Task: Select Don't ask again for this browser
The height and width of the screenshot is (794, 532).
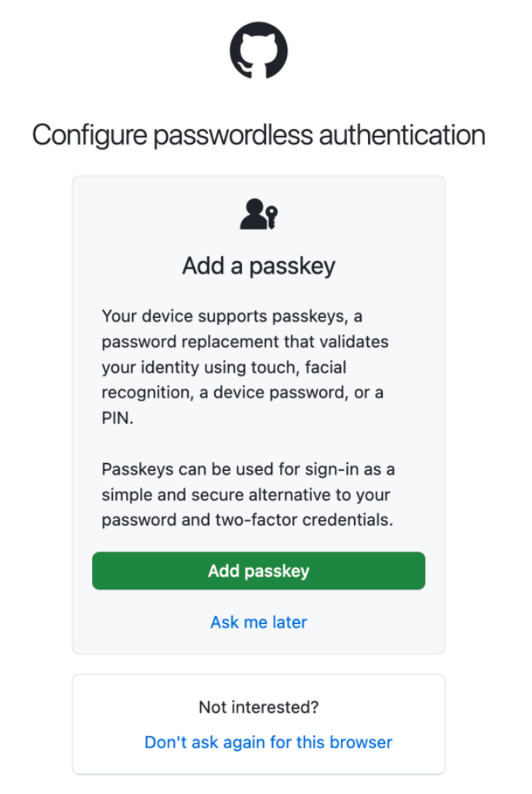Action: coord(268,742)
